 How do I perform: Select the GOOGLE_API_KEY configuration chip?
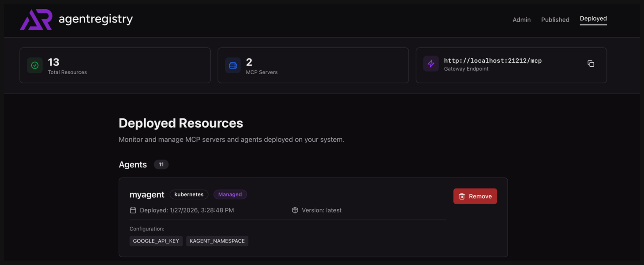click(x=156, y=241)
